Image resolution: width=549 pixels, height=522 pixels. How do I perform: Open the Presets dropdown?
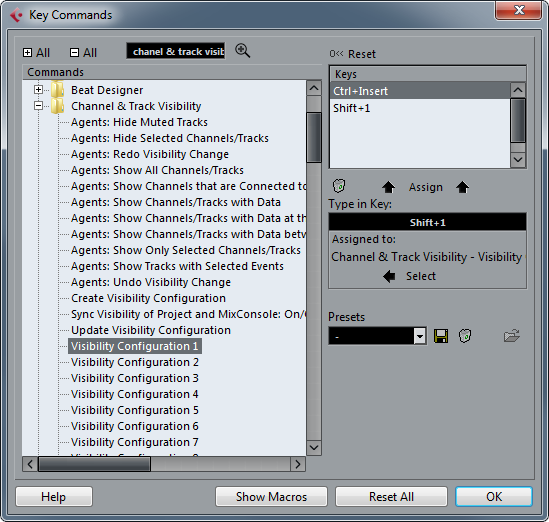(420, 336)
